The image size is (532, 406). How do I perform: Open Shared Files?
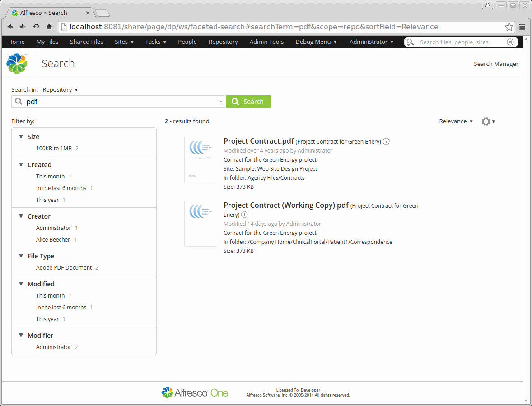click(87, 42)
